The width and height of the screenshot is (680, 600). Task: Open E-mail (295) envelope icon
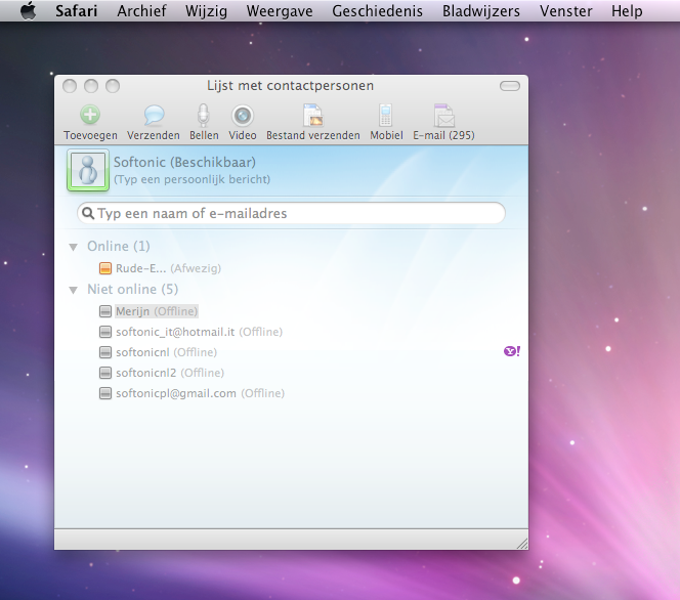pos(444,115)
